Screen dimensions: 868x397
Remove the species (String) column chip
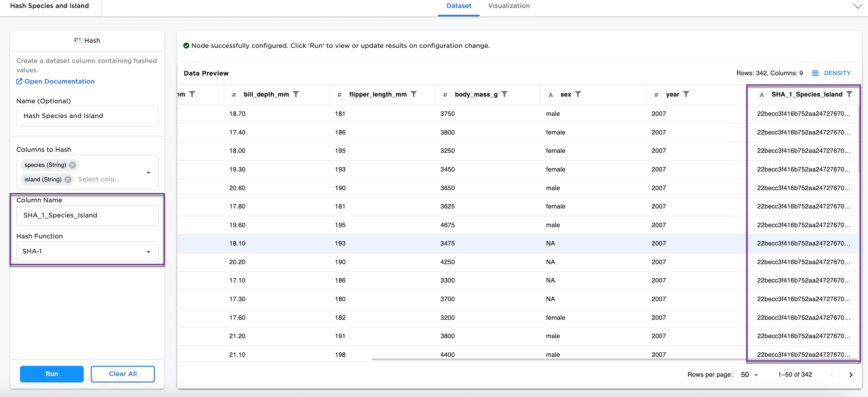click(72, 165)
